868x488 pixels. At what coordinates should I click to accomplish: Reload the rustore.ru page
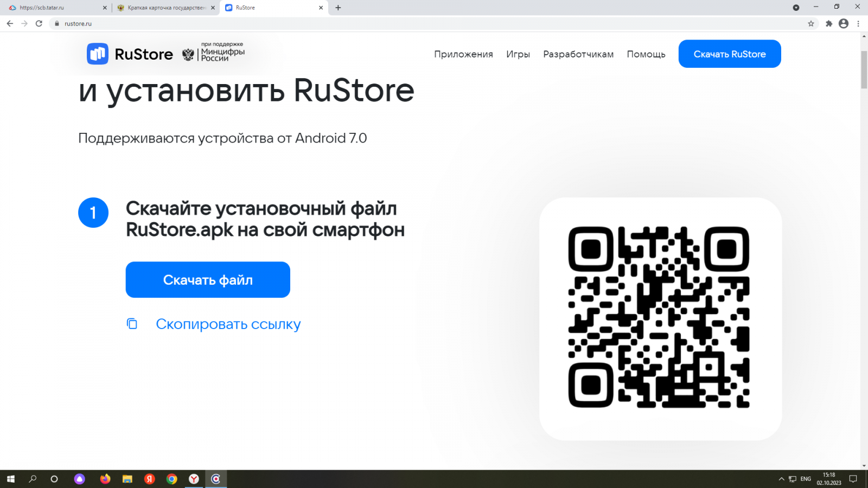point(39,24)
